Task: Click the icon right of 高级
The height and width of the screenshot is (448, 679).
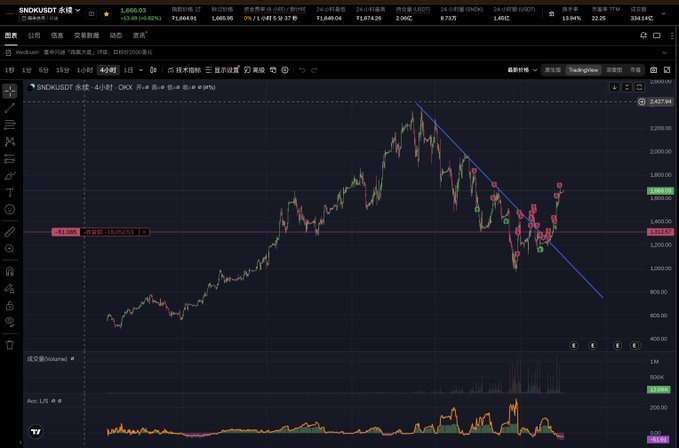Action: pyautogui.click(x=273, y=70)
